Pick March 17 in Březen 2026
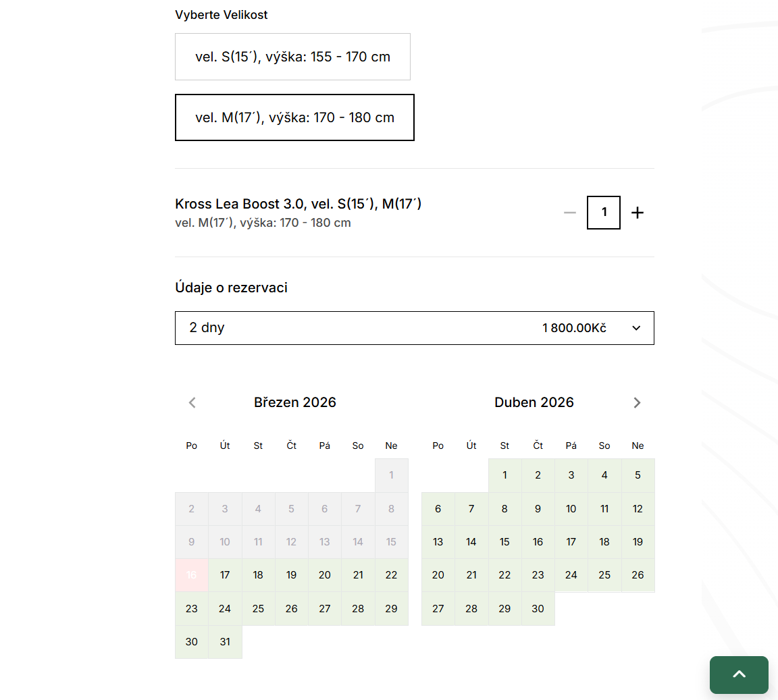This screenshot has width=778, height=700. pos(225,575)
